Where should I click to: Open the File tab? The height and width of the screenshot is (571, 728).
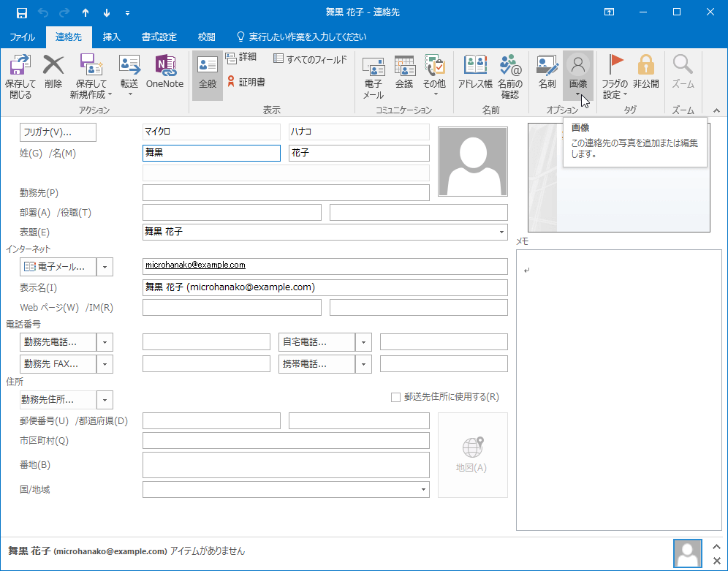(22, 37)
